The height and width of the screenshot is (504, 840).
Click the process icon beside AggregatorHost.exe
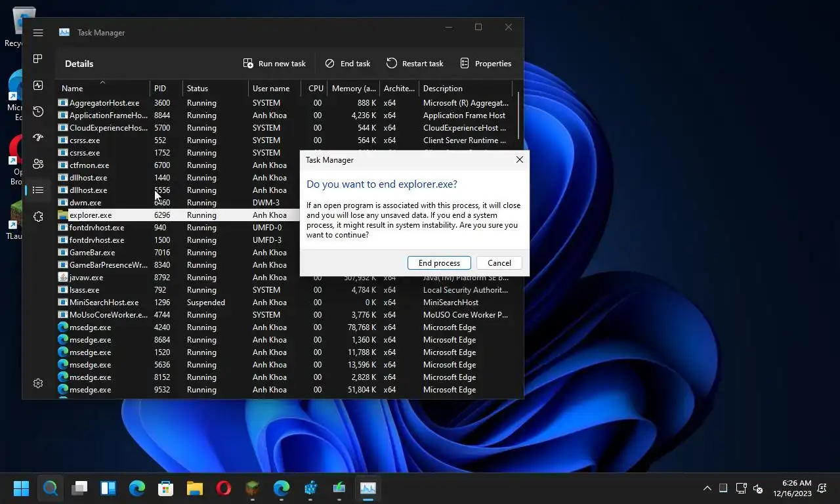click(x=63, y=103)
